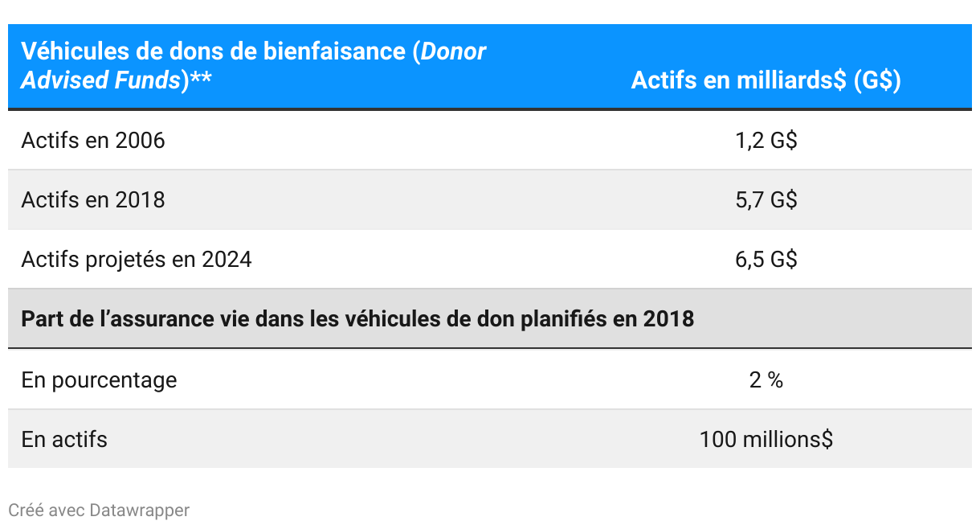
Task: Click the italic "Advised Funds" text in header
Action: 100,80
